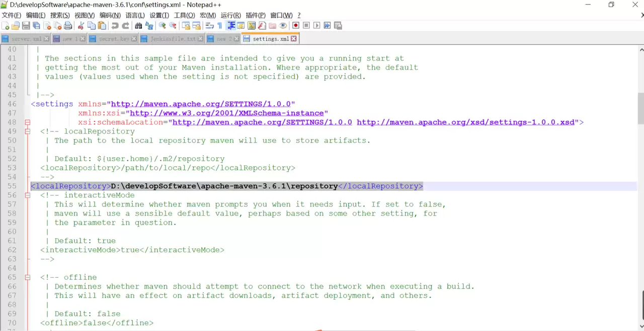Open the 语言(L) menu
This screenshot has height=331, width=644.
(135, 16)
